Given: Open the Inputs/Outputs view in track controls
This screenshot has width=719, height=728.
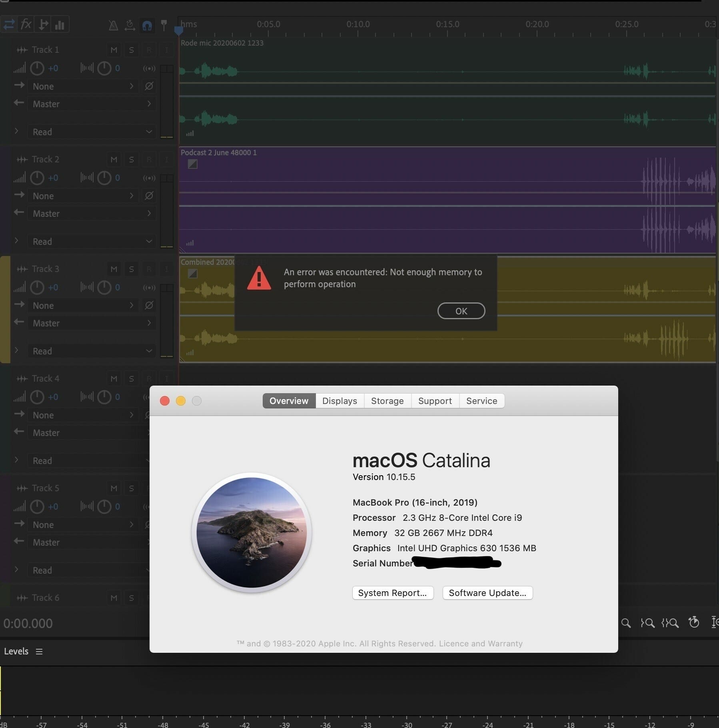Looking at the screenshot, I should 9,24.
